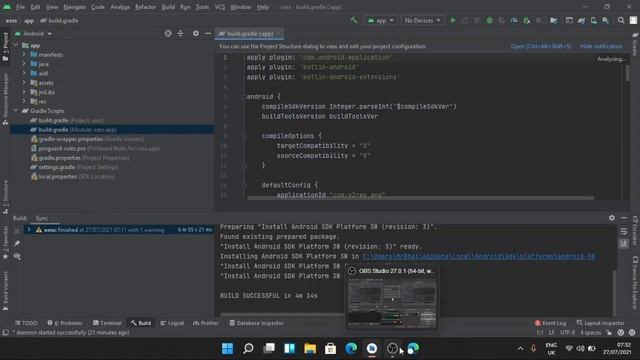This screenshot has height=360, width=640.
Task: Expand the sync finished warning entry
Action: click(29, 230)
